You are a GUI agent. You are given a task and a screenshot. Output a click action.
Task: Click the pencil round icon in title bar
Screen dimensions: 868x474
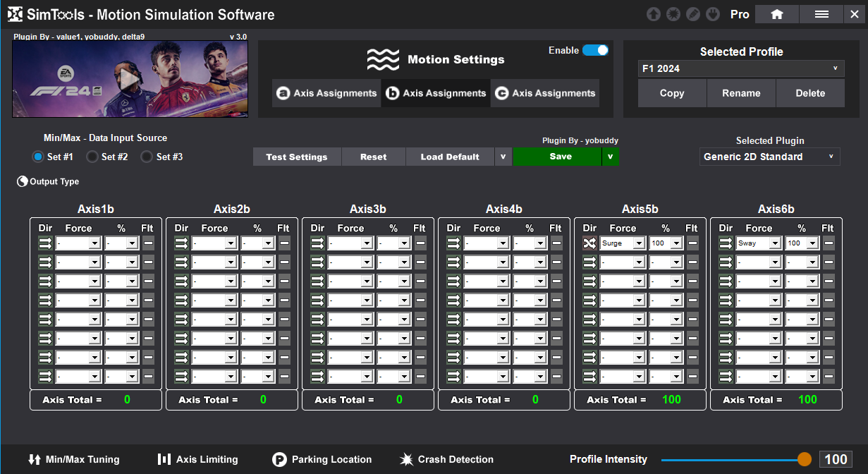pyautogui.click(x=693, y=14)
